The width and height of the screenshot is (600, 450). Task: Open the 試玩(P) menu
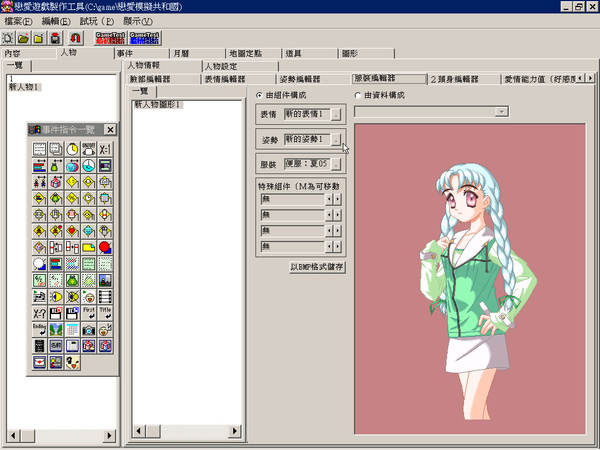(96, 21)
